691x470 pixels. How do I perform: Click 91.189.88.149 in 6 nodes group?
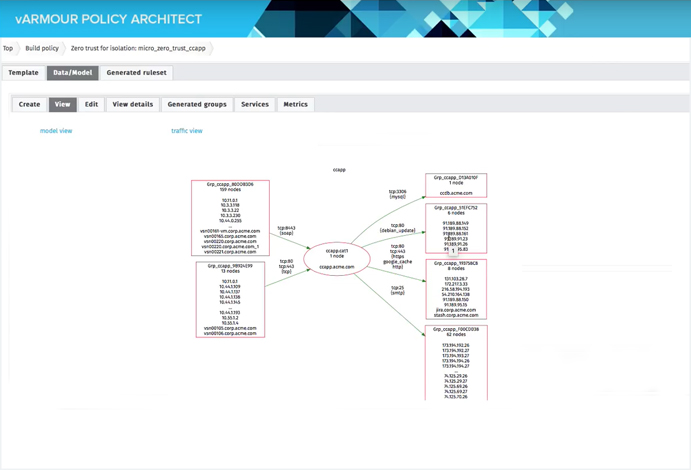point(456,223)
